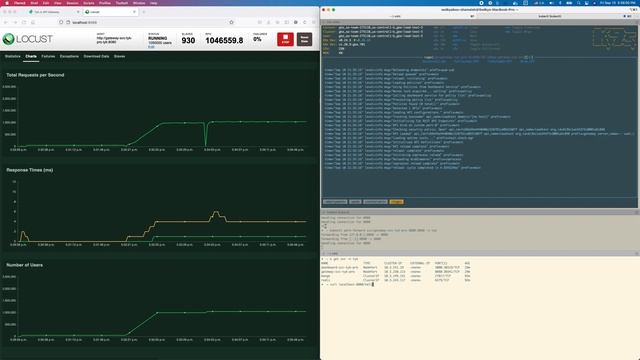Click the gateway service row in the terminal table
This screenshot has height=360, width=640.
[396, 272]
